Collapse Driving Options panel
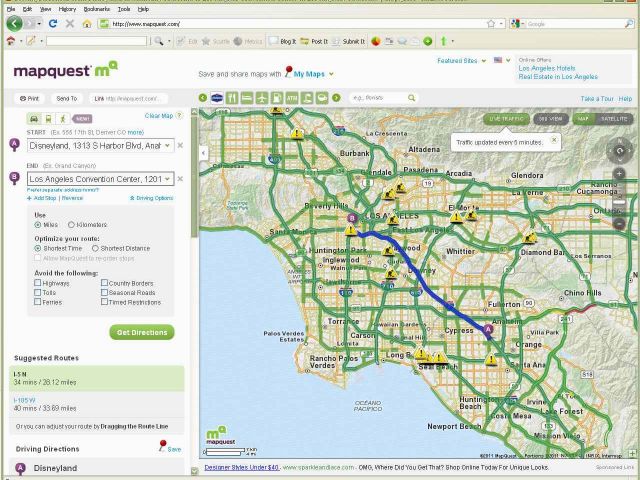The width and height of the screenshot is (640, 480). (151, 198)
